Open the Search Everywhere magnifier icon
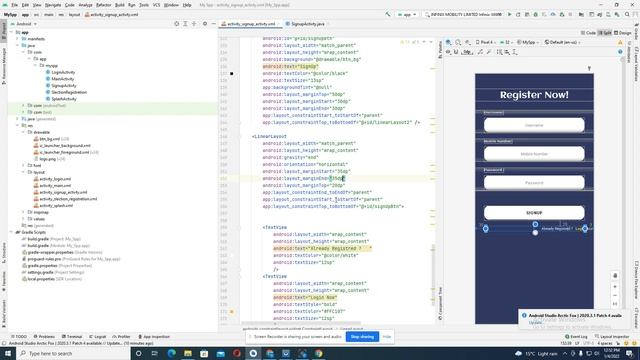The width and height of the screenshot is (640, 360). point(627,14)
